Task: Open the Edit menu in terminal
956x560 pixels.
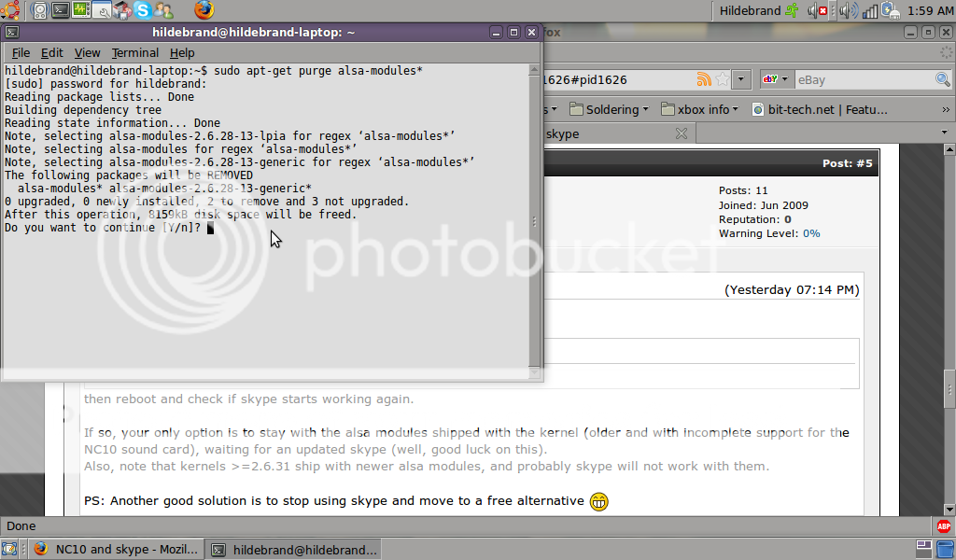Action: [x=52, y=53]
